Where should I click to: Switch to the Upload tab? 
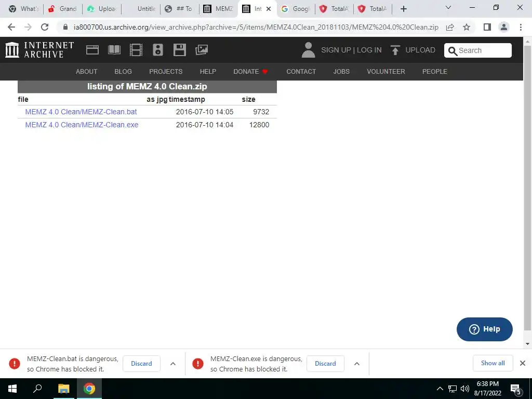[101, 9]
